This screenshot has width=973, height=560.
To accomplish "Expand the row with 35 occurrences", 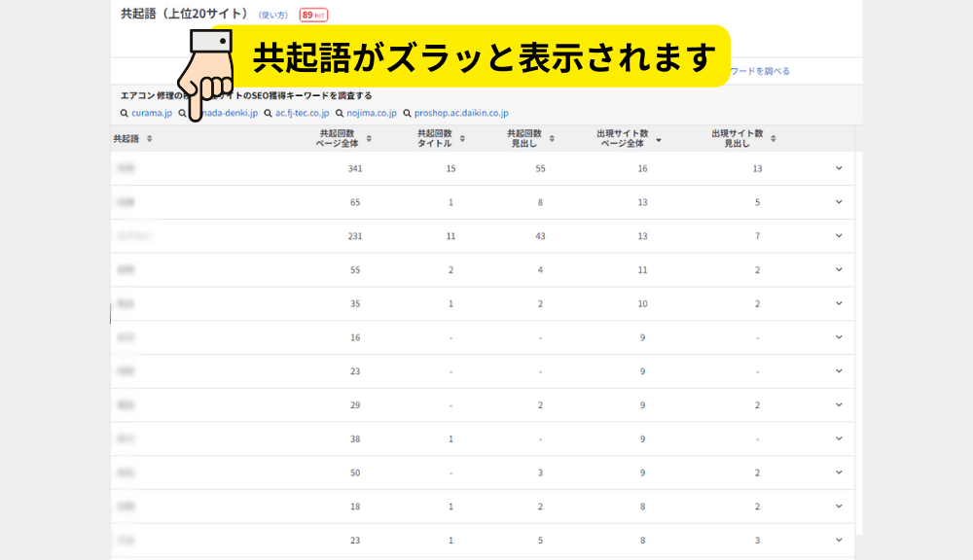I will coord(839,303).
